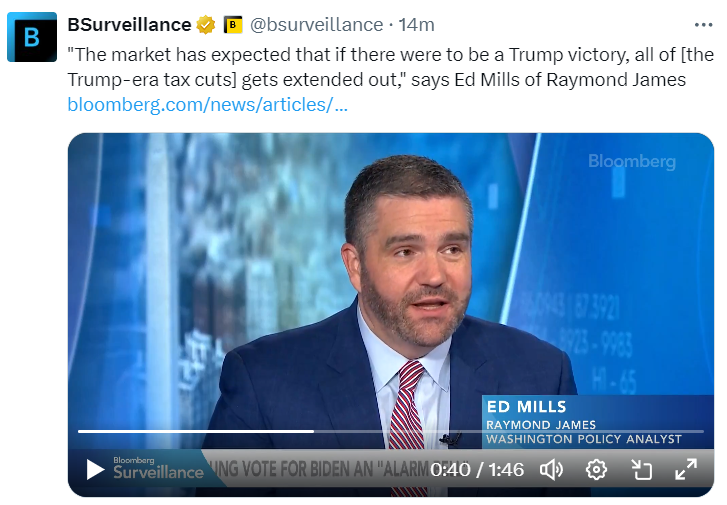The image size is (727, 505).
Task: Open the tweet's three-dot more menu
Action: (x=704, y=24)
